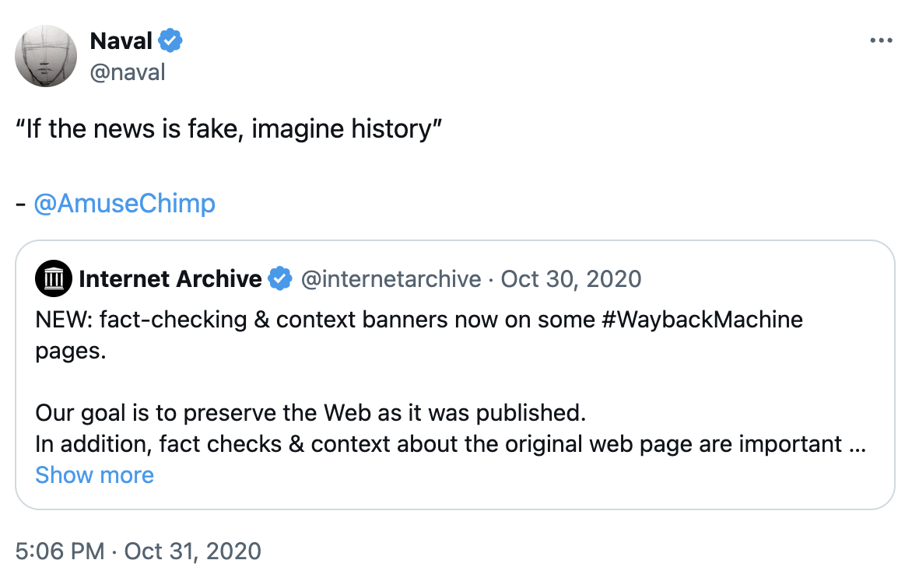The width and height of the screenshot is (912, 588).
Task: Click Naval's profile avatar picture
Action: [x=47, y=56]
